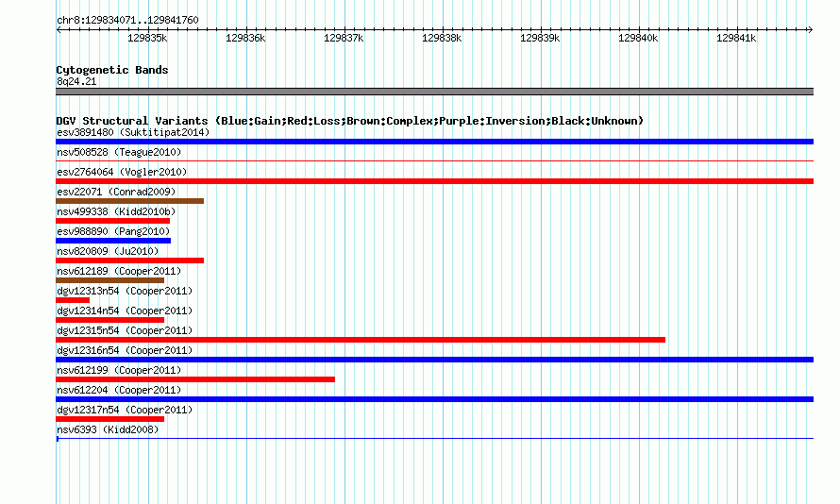The width and height of the screenshot is (840, 504).
Task: Click the left arrow end of the ruler
Action: point(59,29)
